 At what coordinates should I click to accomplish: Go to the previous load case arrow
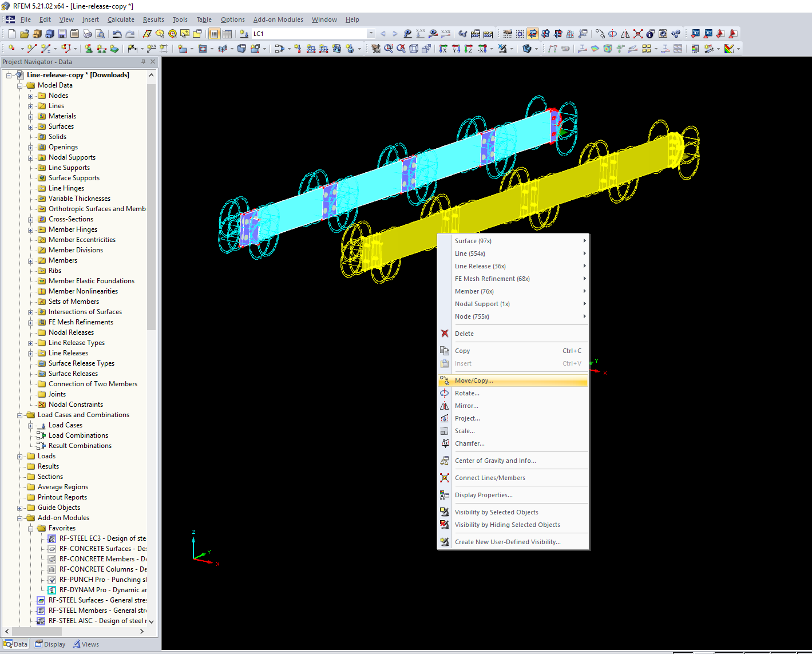(x=383, y=34)
